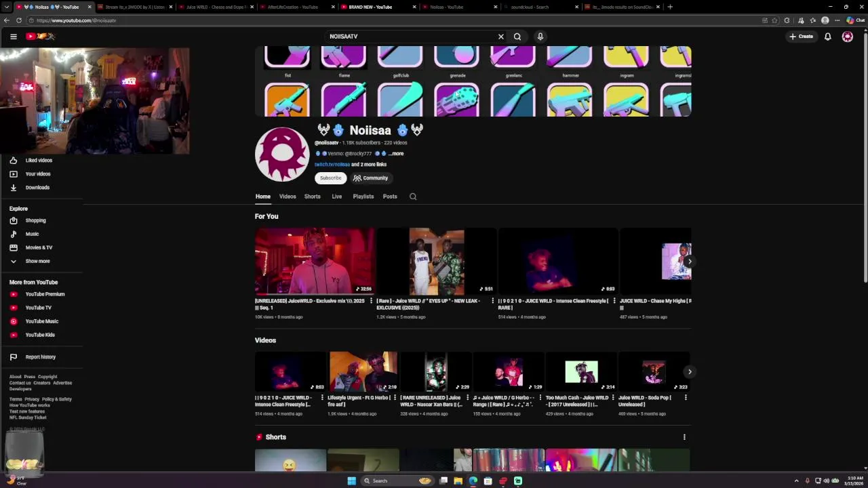Open options for Too Much Cash video
This screenshot has width=868, height=488.
613,398
